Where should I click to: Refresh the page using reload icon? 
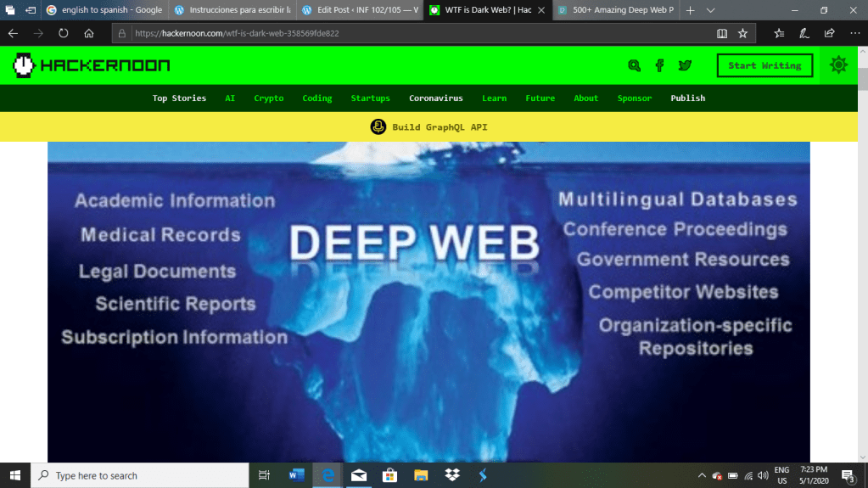(x=63, y=34)
